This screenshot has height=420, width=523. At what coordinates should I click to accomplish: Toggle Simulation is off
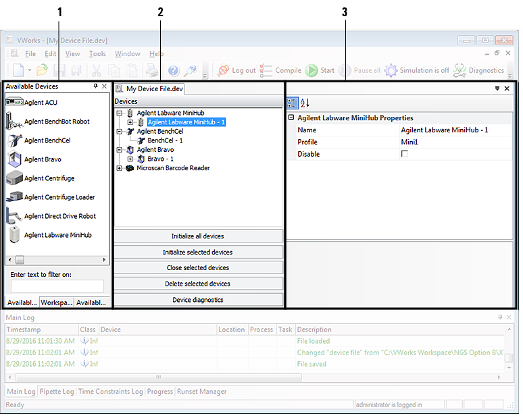[417, 70]
